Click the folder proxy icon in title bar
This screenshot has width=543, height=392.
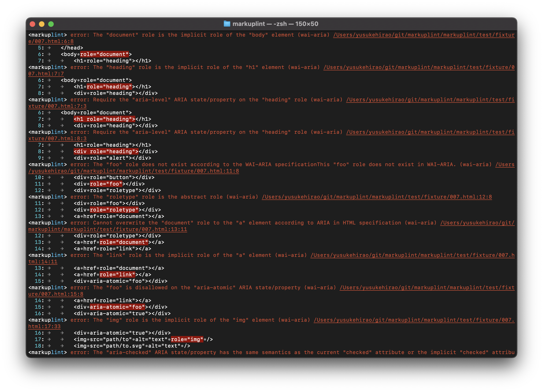[x=227, y=24]
